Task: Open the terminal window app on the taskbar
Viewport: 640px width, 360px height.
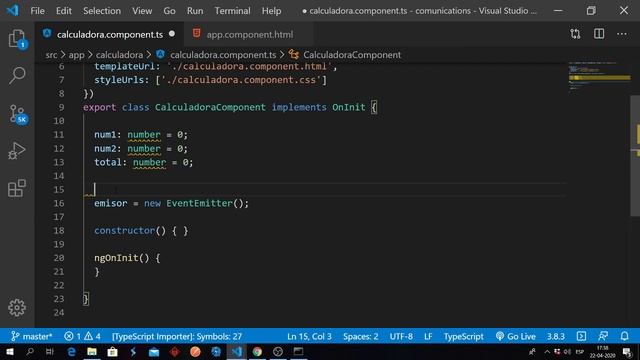Action: pos(298,351)
